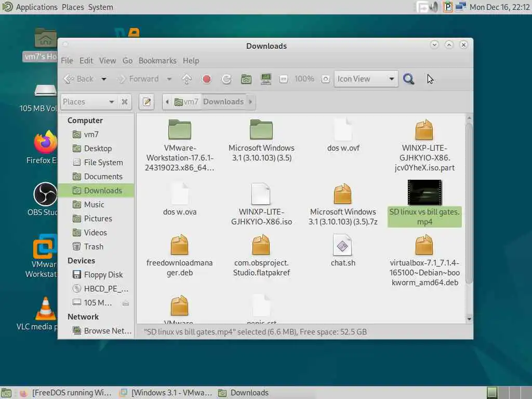Open the Help menu
The image size is (532, 399).
191,61
